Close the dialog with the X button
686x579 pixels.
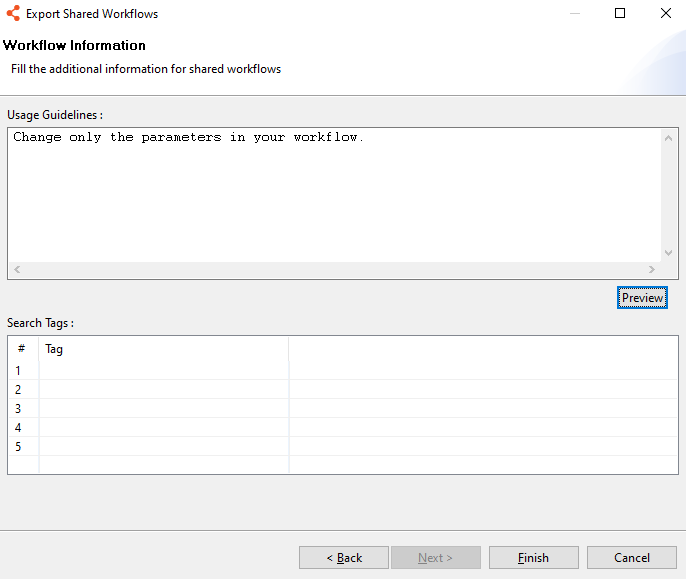[x=665, y=14]
